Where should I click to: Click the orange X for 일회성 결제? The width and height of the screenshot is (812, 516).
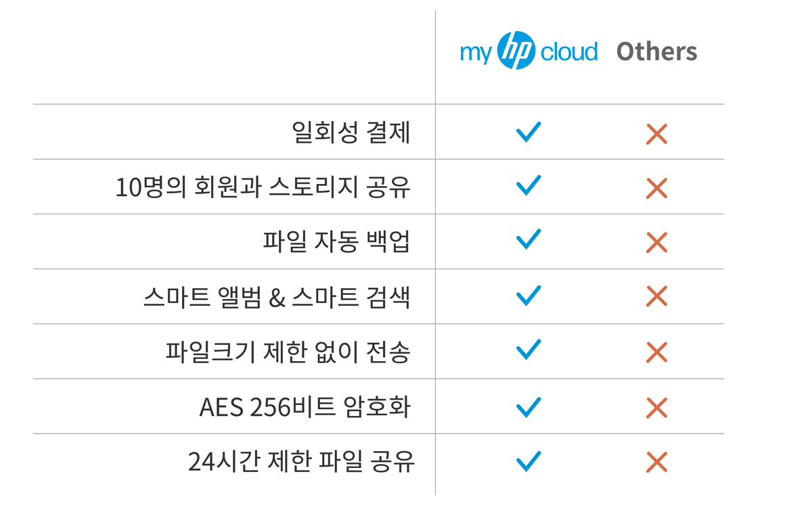click(x=656, y=134)
